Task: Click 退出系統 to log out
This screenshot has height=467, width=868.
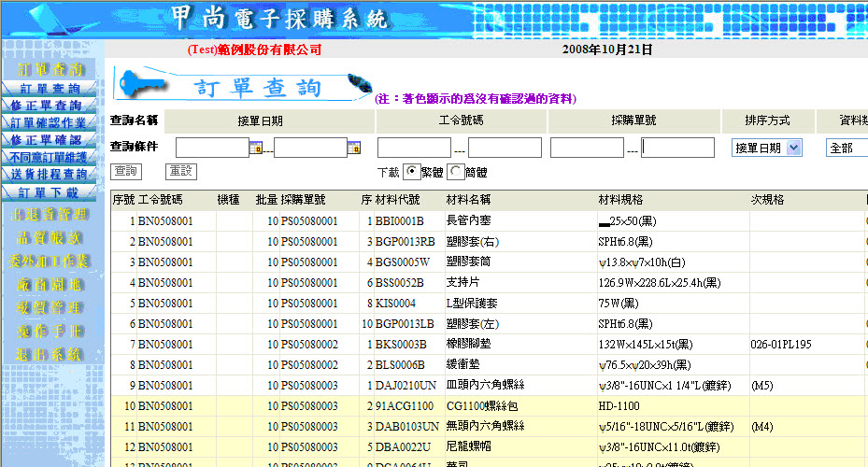Action: [52, 355]
